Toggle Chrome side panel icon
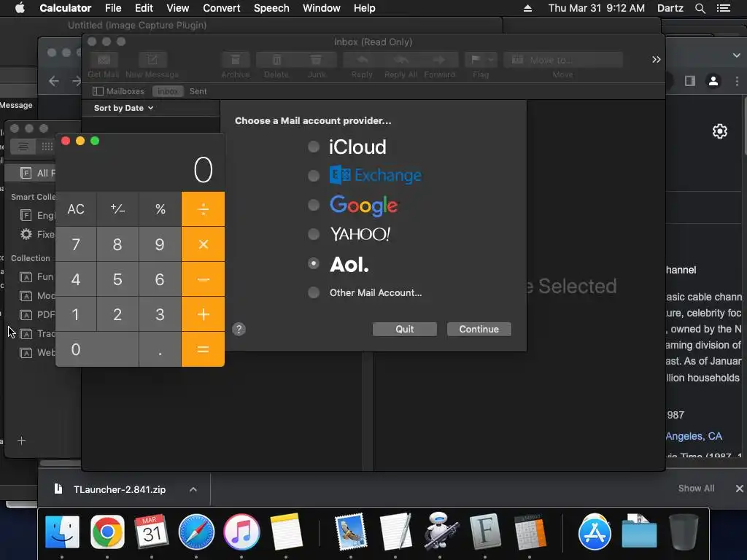 pyautogui.click(x=690, y=81)
